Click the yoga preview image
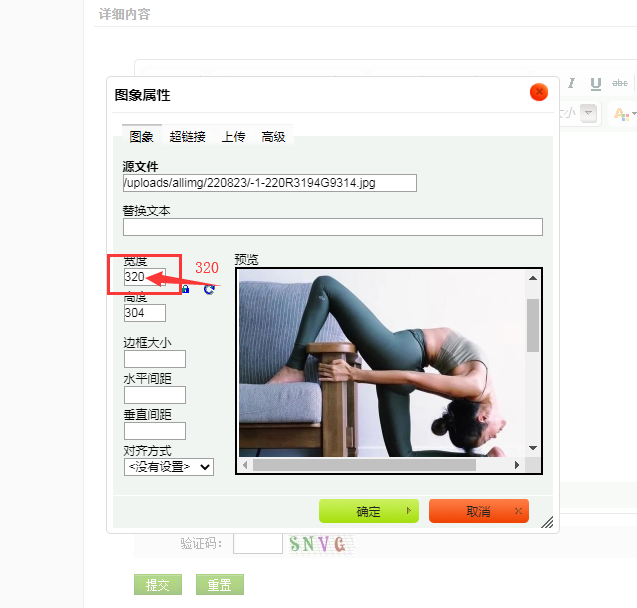The image size is (637, 608). pyautogui.click(x=382, y=364)
